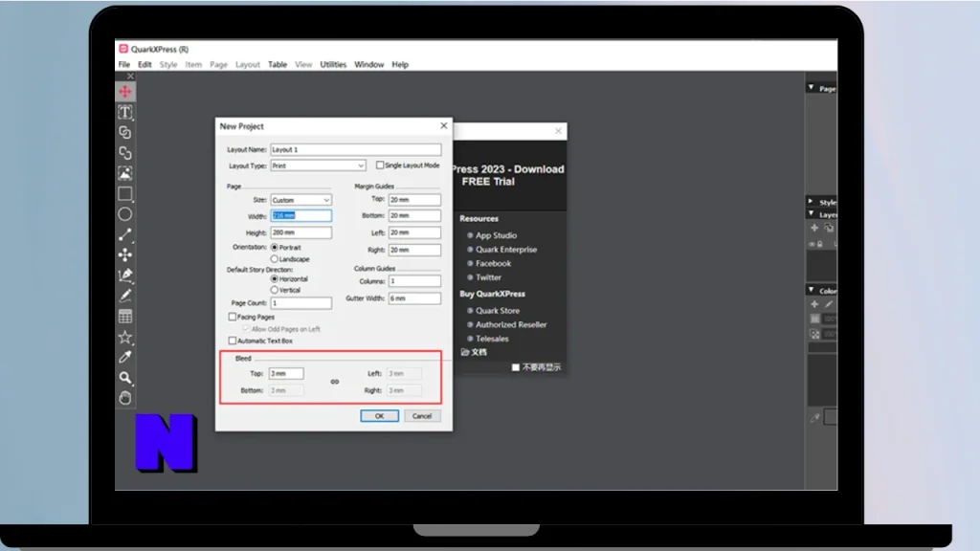Select the Table tool
Viewport: 980px width, 551px height.
pos(125,316)
